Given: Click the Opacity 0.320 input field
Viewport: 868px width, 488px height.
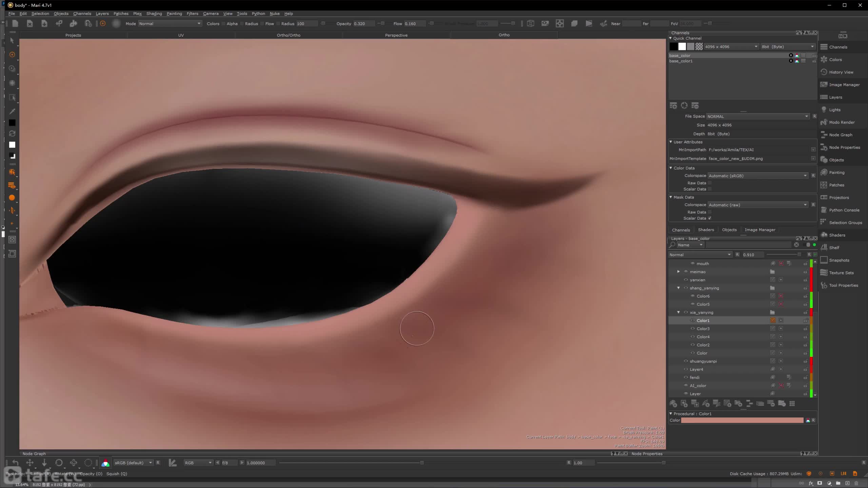Looking at the screenshot, I should tap(363, 24).
